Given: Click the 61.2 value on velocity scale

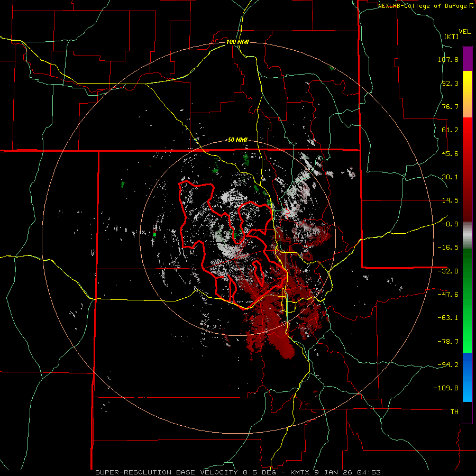Looking at the screenshot, I should tap(450, 130).
